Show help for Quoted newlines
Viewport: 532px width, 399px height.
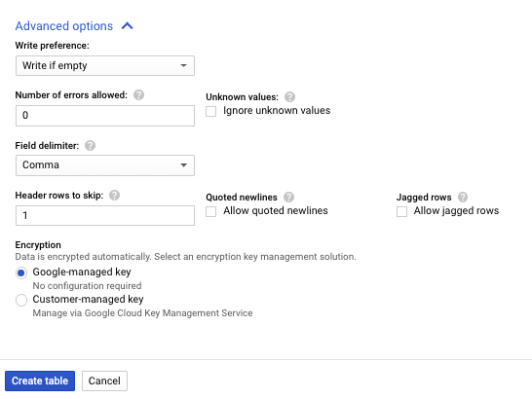coord(288,197)
